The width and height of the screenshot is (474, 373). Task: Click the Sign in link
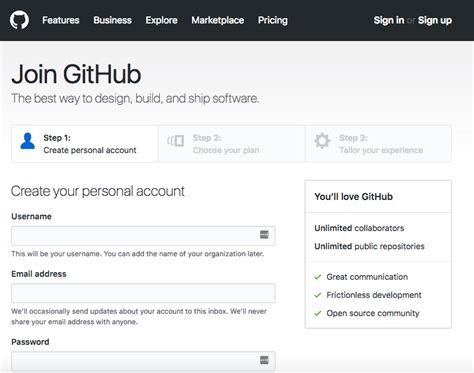click(x=389, y=20)
